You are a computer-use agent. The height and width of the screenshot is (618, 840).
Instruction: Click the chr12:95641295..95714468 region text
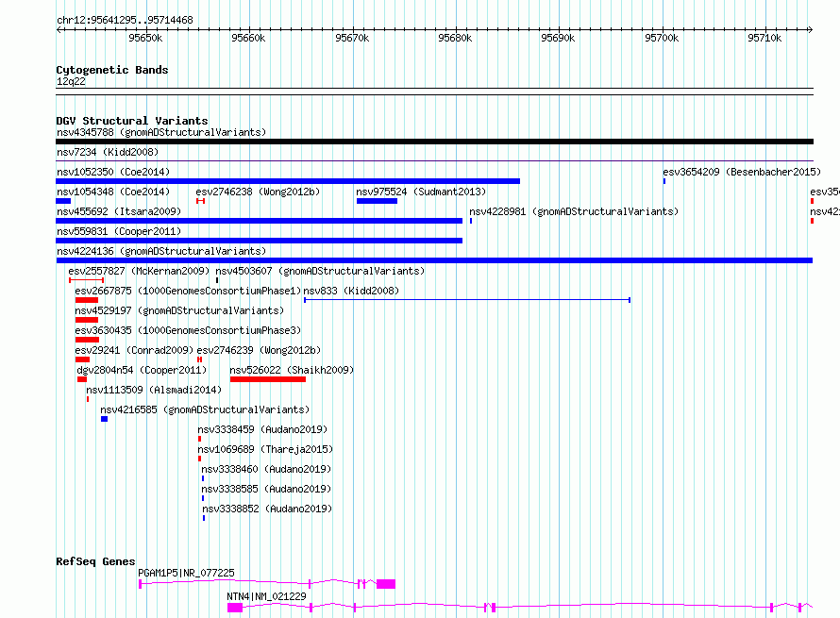pyautogui.click(x=125, y=21)
